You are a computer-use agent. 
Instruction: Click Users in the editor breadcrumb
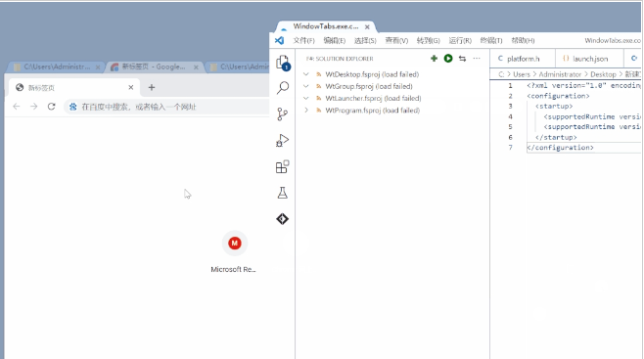click(x=522, y=74)
